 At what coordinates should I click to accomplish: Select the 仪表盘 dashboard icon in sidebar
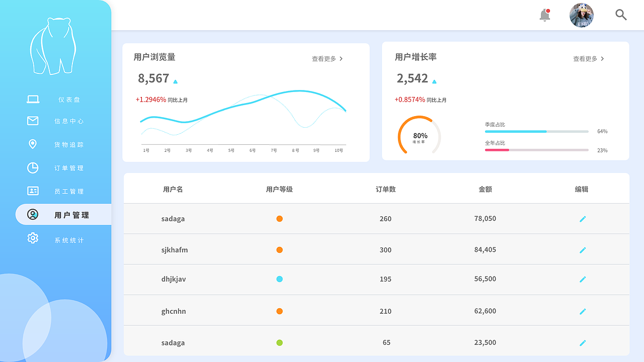click(x=33, y=99)
